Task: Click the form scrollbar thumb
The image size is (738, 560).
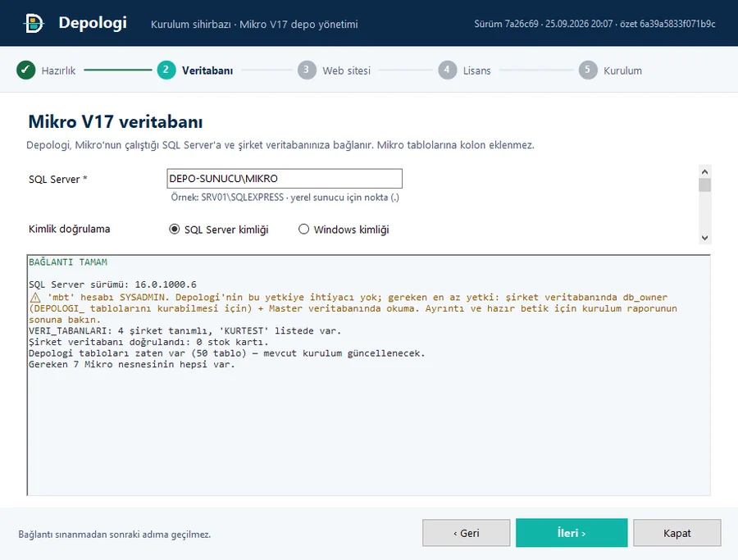Action: pyautogui.click(x=704, y=185)
